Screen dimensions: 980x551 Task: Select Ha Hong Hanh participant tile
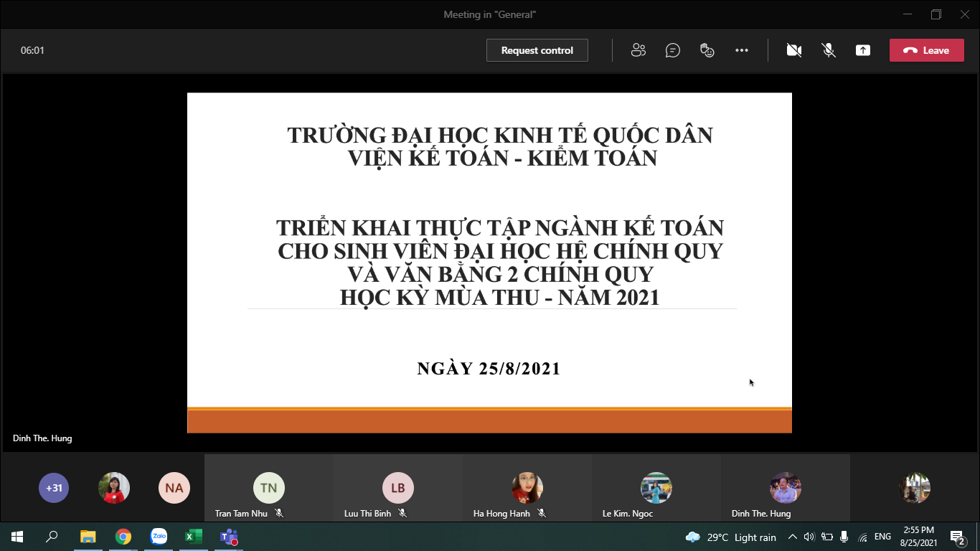[527, 488]
